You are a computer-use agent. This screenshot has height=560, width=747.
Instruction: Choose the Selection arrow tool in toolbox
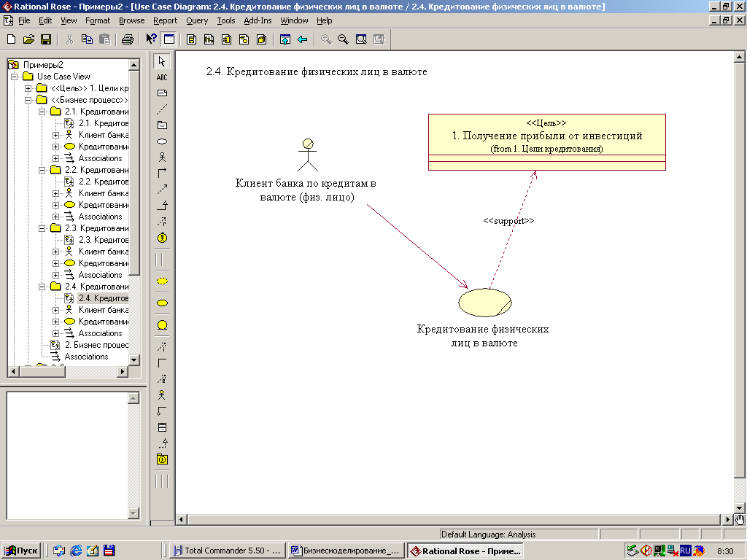click(162, 61)
